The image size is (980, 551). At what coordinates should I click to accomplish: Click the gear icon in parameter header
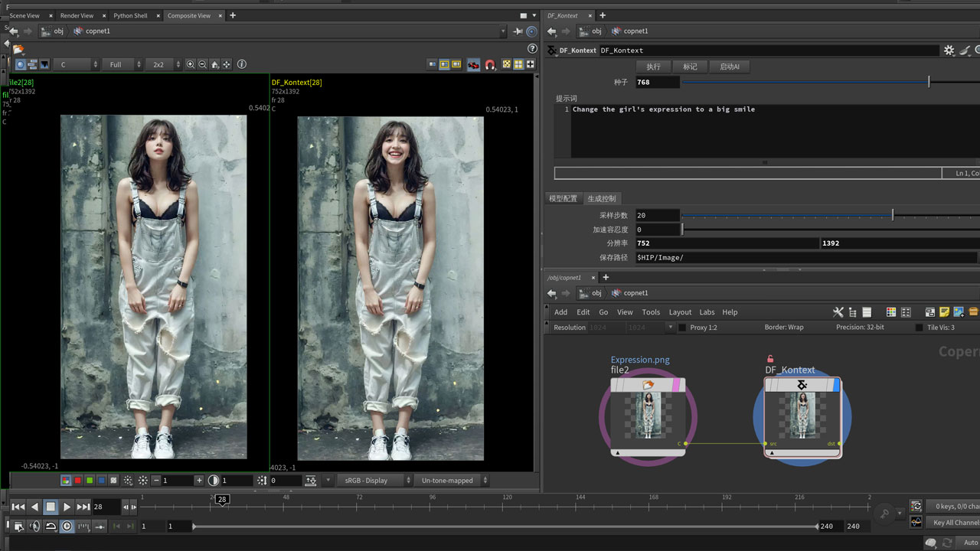point(949,50)
